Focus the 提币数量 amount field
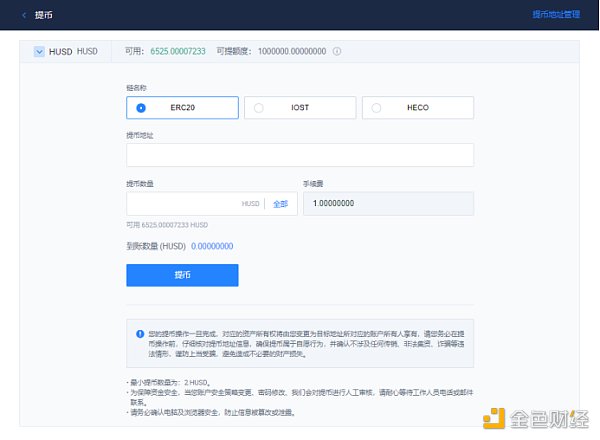Screen dimensions: 600x440 (180, 203)
